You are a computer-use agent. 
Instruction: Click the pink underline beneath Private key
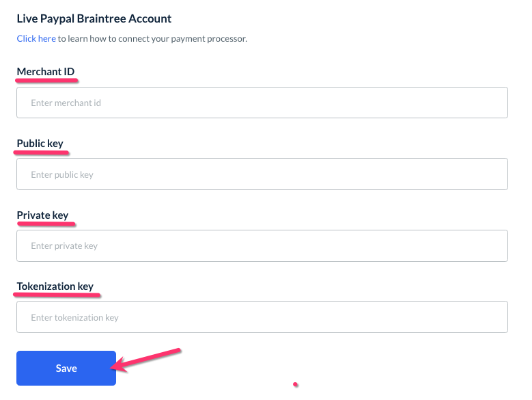(x=45, y=224)
